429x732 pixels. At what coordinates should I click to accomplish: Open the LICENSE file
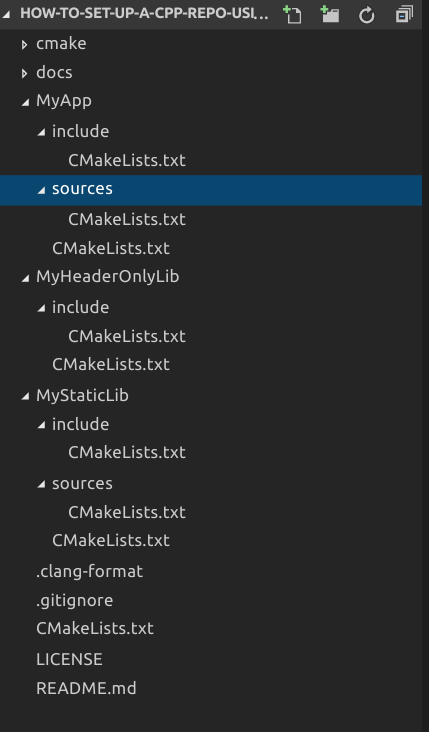click(69, 659)
